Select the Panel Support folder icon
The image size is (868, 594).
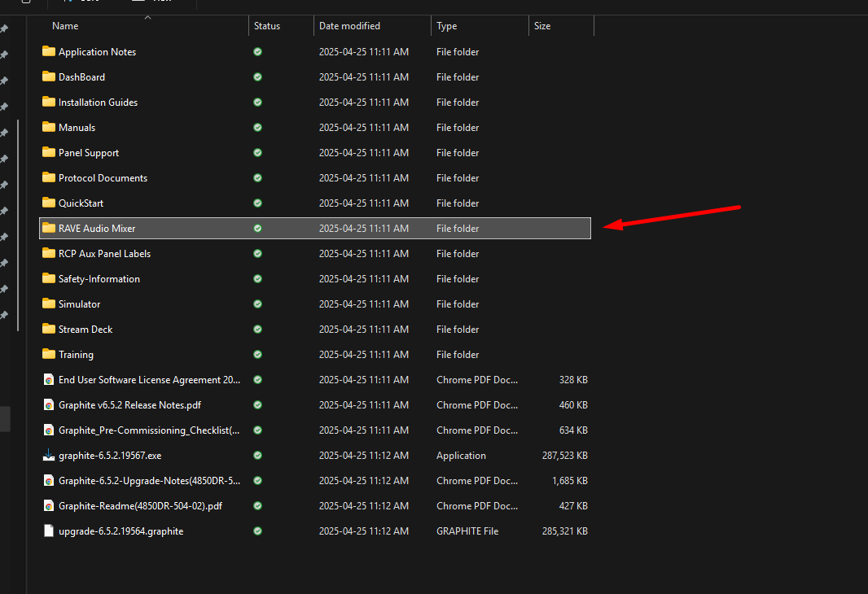[49, 152]
